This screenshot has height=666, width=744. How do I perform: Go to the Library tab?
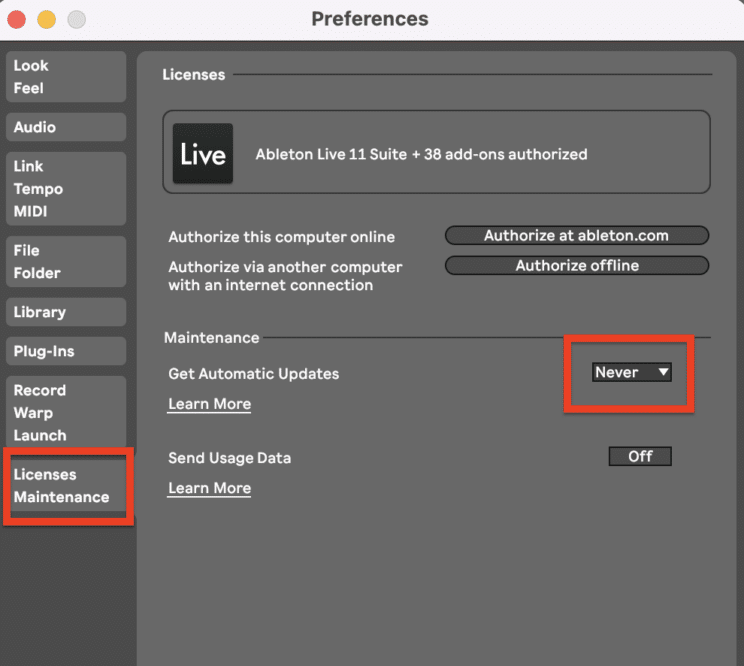[66, 312]
